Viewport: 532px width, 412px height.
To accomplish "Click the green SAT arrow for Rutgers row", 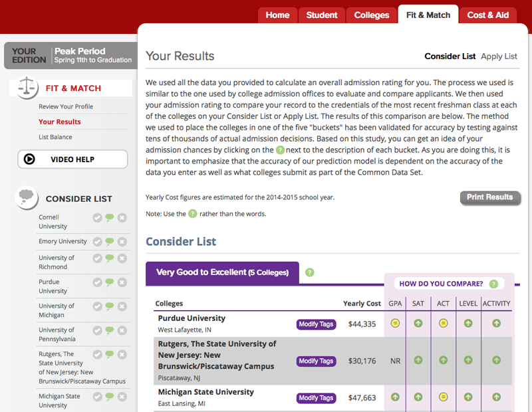I will (x=418, y=360).
